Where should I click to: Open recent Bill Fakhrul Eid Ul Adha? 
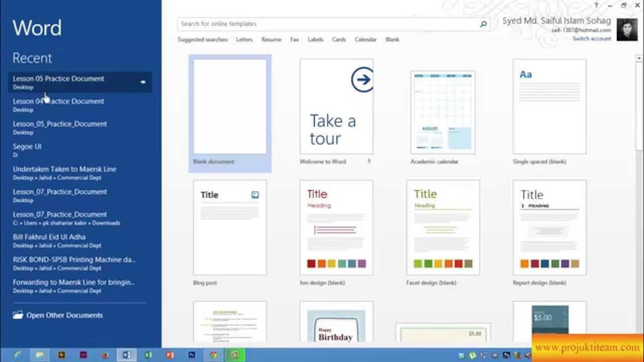pyautogui.click(x=79, y=240)
